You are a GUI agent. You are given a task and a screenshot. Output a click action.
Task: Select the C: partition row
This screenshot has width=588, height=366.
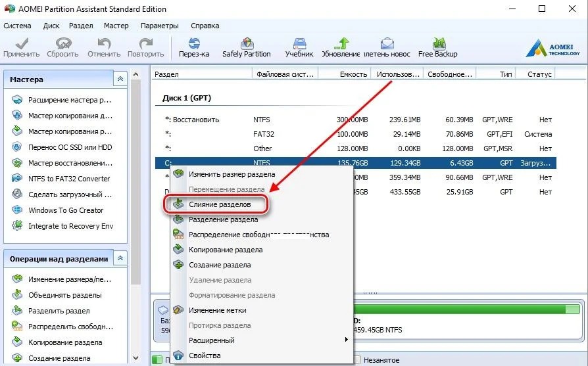tap(356, 163)
